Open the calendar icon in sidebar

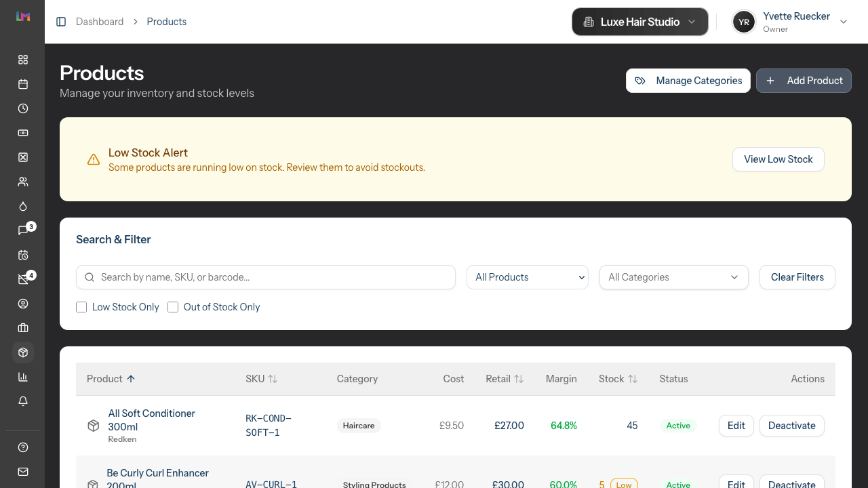pos(23,84)
